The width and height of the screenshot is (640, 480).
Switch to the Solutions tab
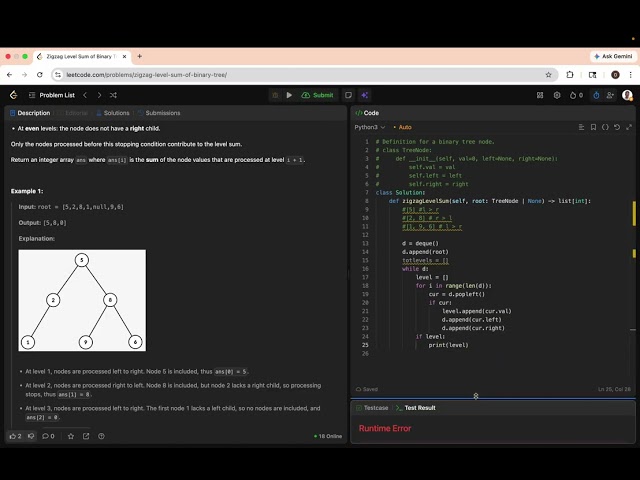pos(113,113)
